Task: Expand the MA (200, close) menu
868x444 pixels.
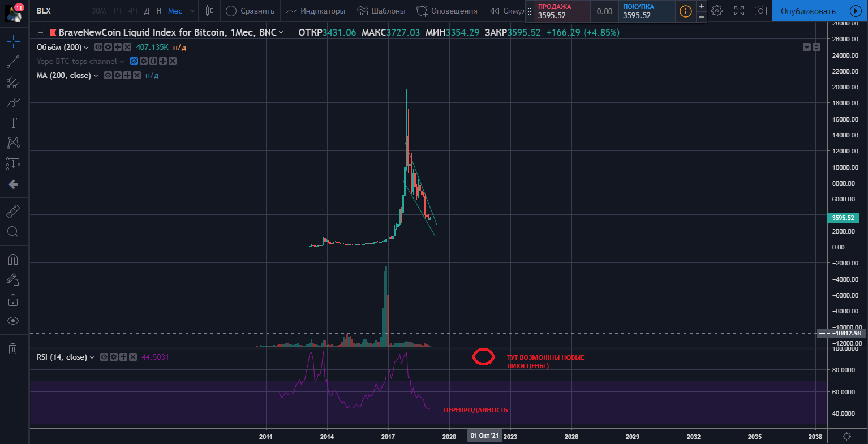Action: click(x=96, y=76)
